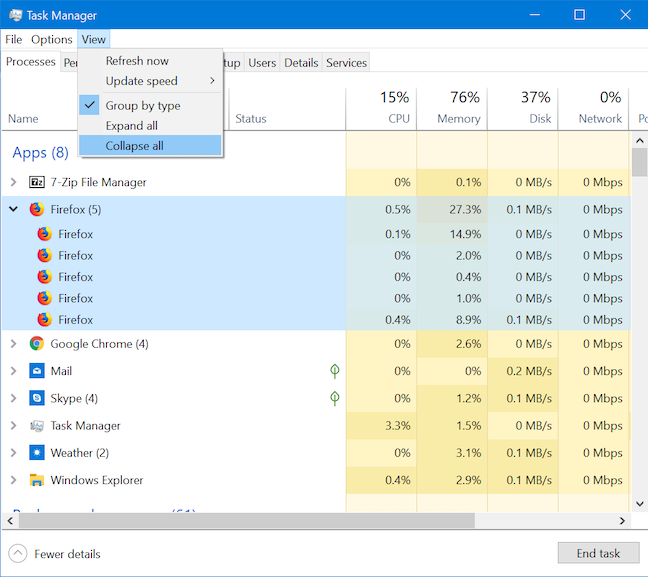Click the Skype app icon

(37, 398)
